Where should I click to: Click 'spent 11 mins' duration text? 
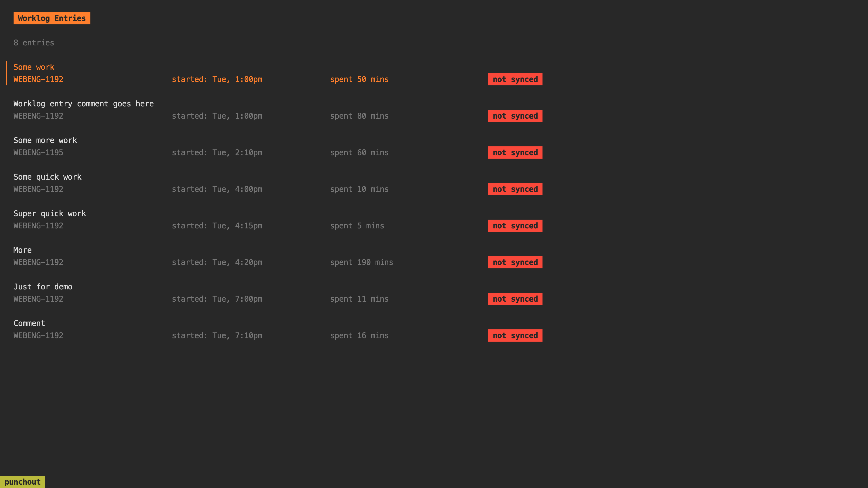359,299
